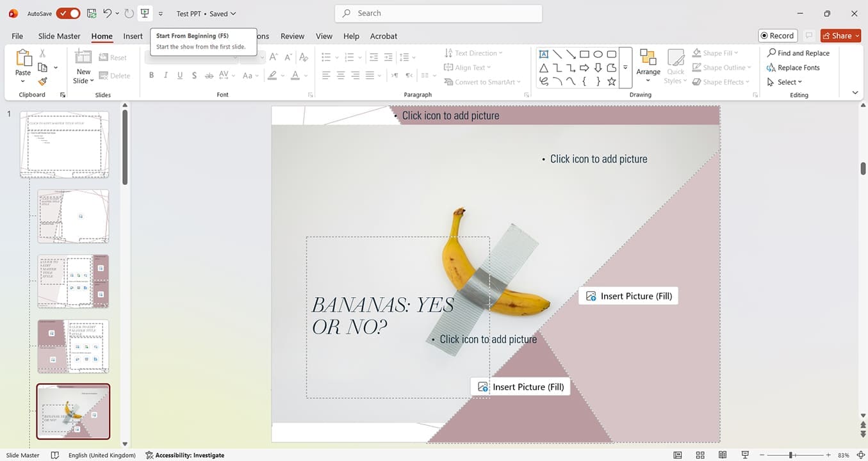Choose the Oval shape in gallery
Screen dimensions: 868x461
click(598, 54)
